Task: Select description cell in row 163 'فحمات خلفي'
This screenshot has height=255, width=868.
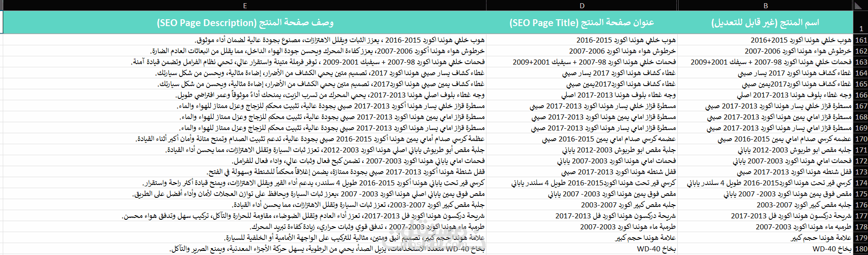Action: 245,62
